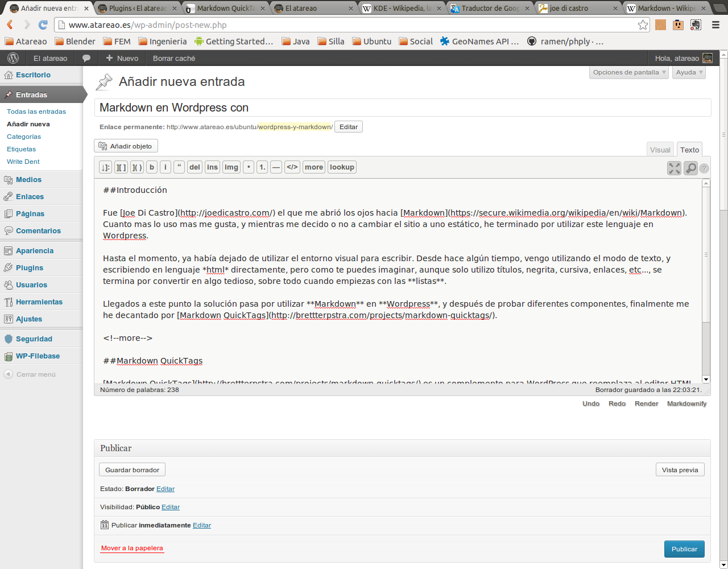This screenshot has width=728, height=569.
Task: Open the comments bubble in admin bar
Action: 86,58
